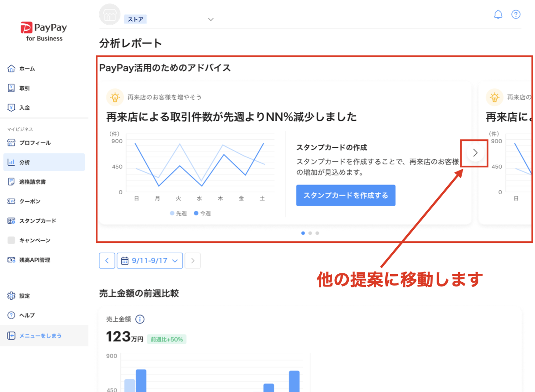Select the first carousel pagination dot
Viewport: 535px width, 392px height.
pos(303,233)
